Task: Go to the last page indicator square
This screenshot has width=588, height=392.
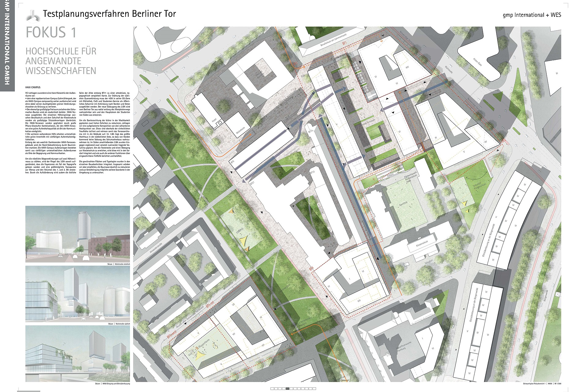Action: (x=314, y=389)
